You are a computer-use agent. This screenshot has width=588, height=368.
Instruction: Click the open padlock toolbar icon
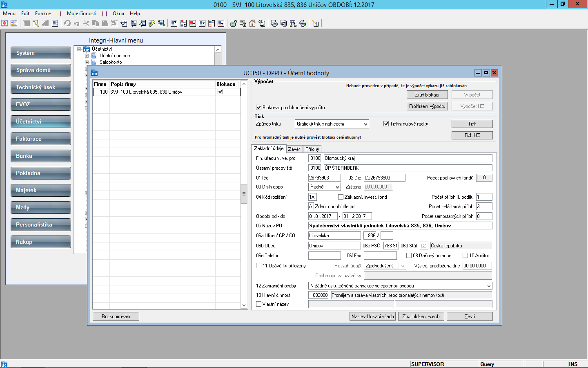click(233, 23)
